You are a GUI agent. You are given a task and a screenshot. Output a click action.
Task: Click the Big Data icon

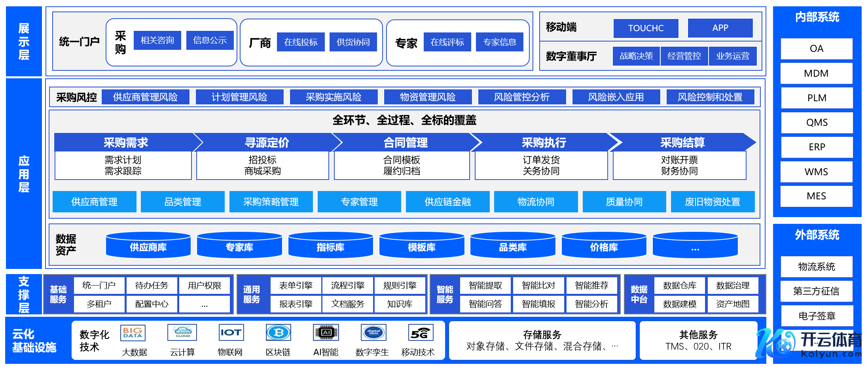point(133,333)
